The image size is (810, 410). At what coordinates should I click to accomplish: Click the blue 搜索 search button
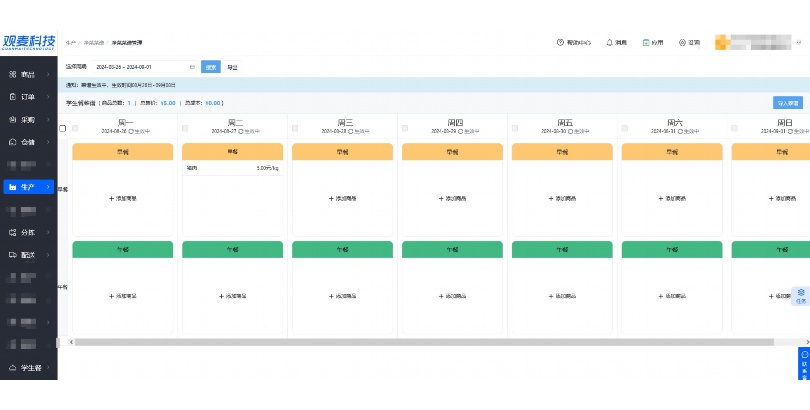coord(211,67)
